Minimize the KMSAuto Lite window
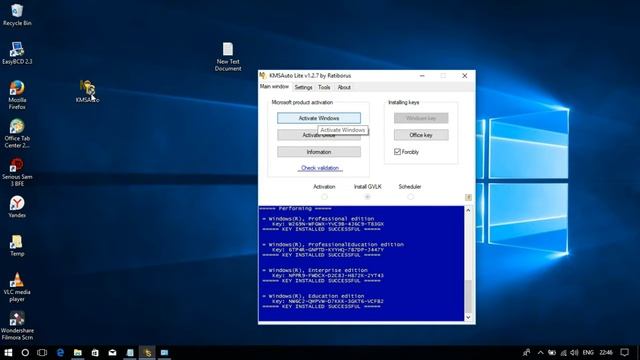Image resolution: width=640 pixels, height=360 pixels. 422,76
